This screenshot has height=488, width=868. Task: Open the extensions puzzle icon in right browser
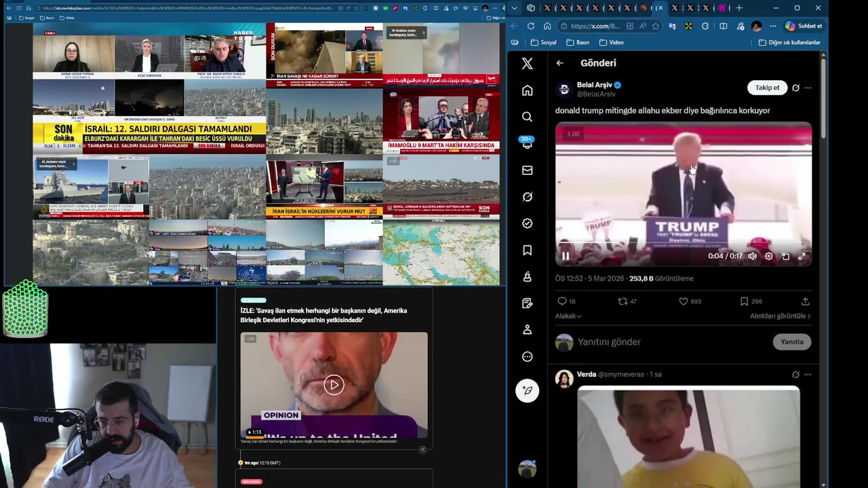[x=705, y=26]
